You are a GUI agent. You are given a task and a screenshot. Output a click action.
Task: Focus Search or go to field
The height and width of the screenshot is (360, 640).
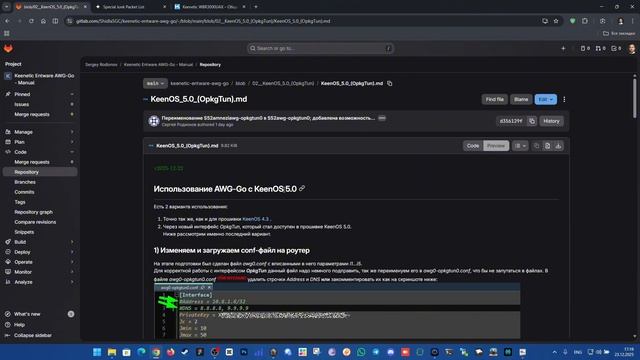(x=320, y=49)
